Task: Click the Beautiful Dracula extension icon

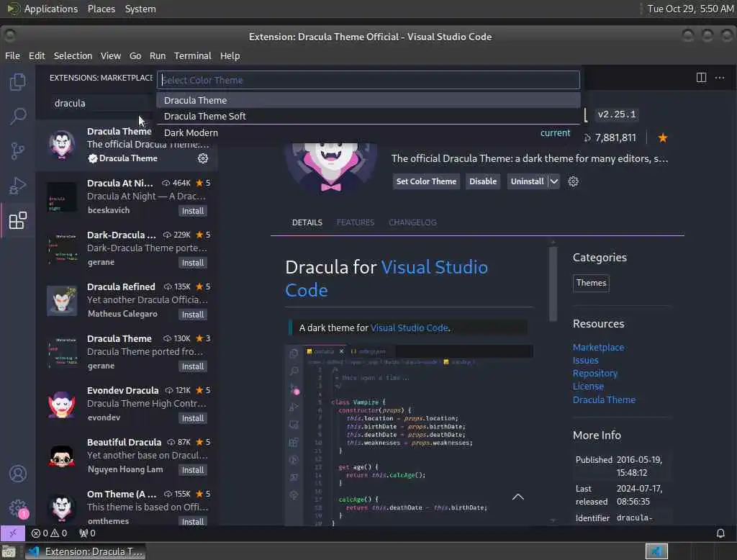Action: click(62, 456)
